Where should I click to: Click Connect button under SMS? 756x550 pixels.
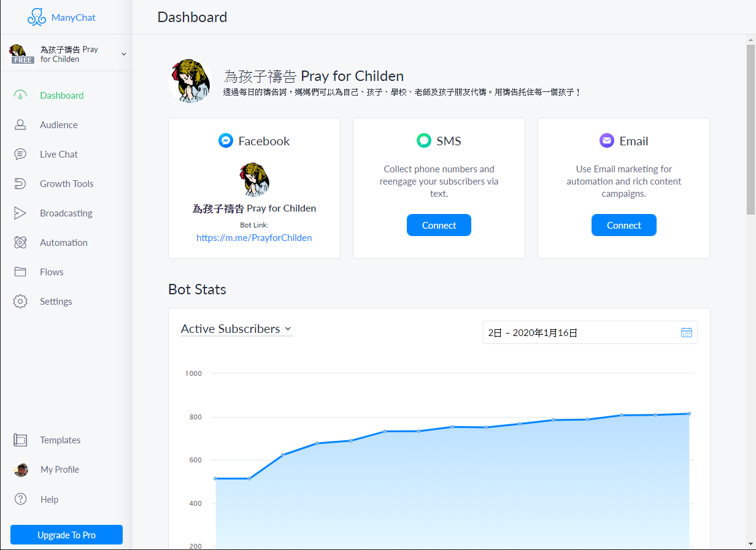[439, 225]
